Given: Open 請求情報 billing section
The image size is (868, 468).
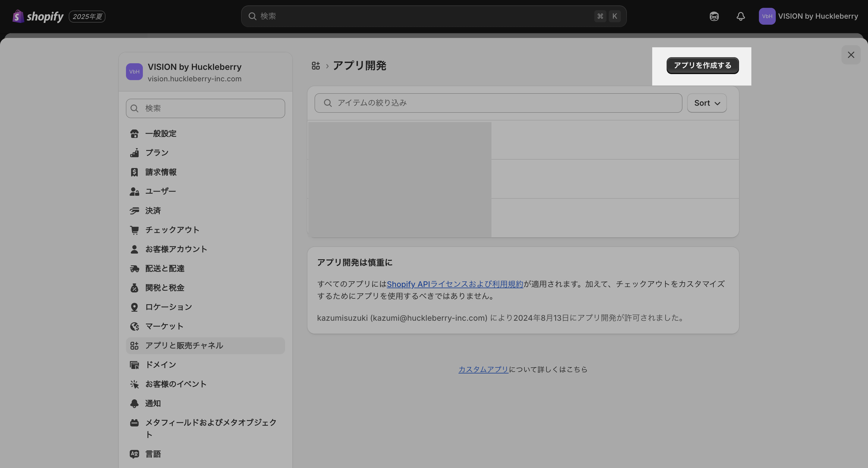Looking at the screenshot, I should coord(161,172).
